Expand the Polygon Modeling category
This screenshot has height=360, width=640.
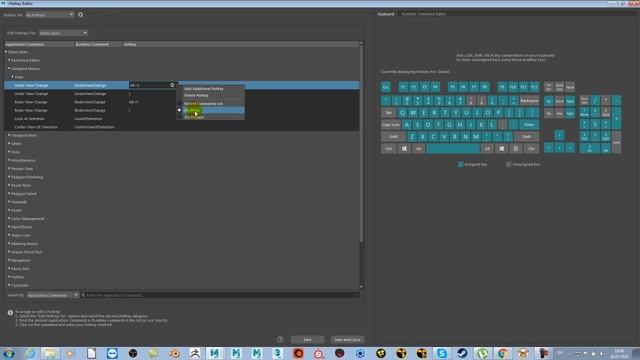click(9, 177)
